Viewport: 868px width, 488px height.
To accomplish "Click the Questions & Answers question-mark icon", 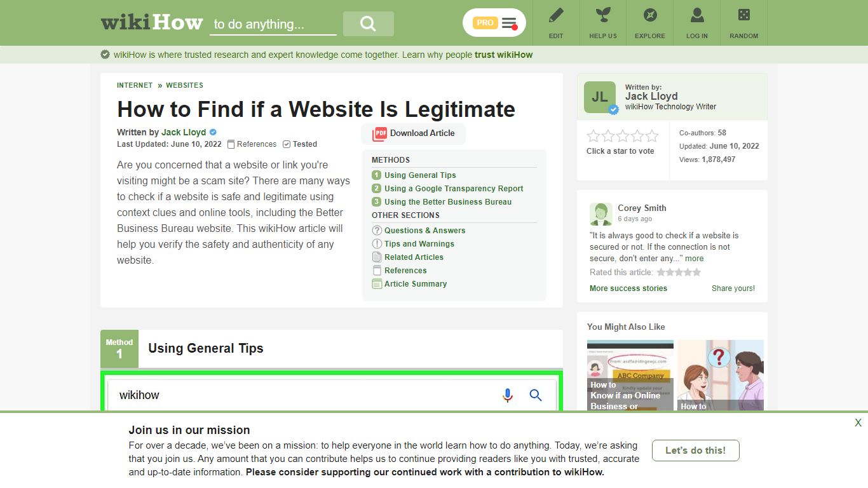I will 377,231.
